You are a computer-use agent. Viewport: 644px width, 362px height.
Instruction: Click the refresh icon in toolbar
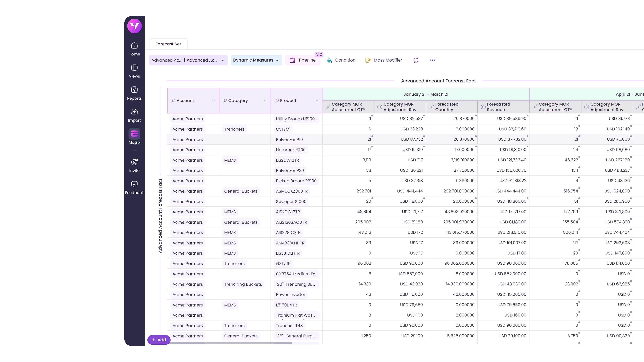click(416, 60)
